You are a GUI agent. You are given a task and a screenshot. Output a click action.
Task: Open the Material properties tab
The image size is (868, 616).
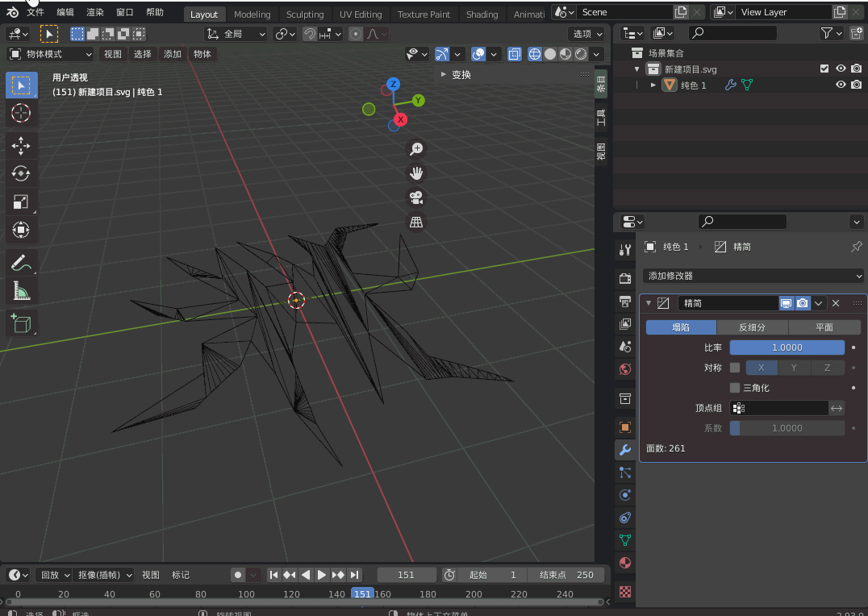[x=625, y=564]
